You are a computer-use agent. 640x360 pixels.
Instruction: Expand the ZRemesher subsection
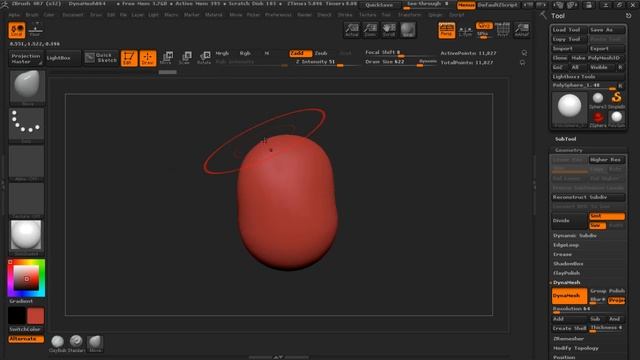568,339
